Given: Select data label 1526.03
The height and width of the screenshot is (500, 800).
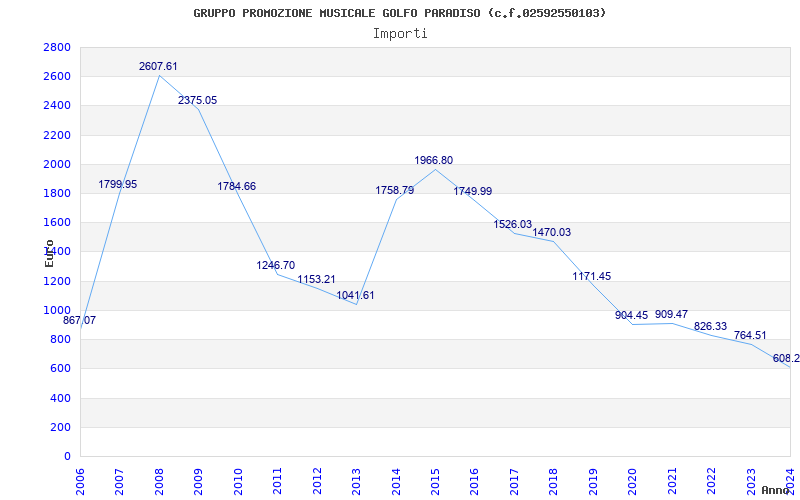Looking at the screenshot, I should pyautogui.click(x=513, y=225).
